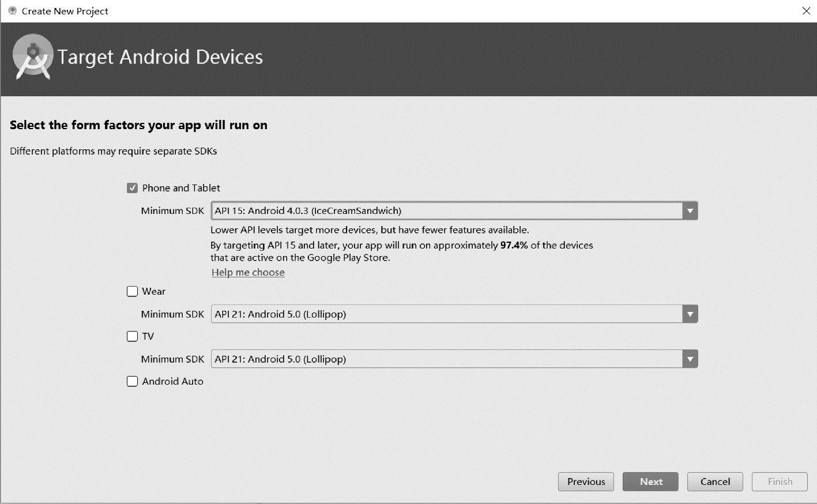Click the Create New Project title bar text
This screenshot has width=817, height=504.
coord(65,11)
